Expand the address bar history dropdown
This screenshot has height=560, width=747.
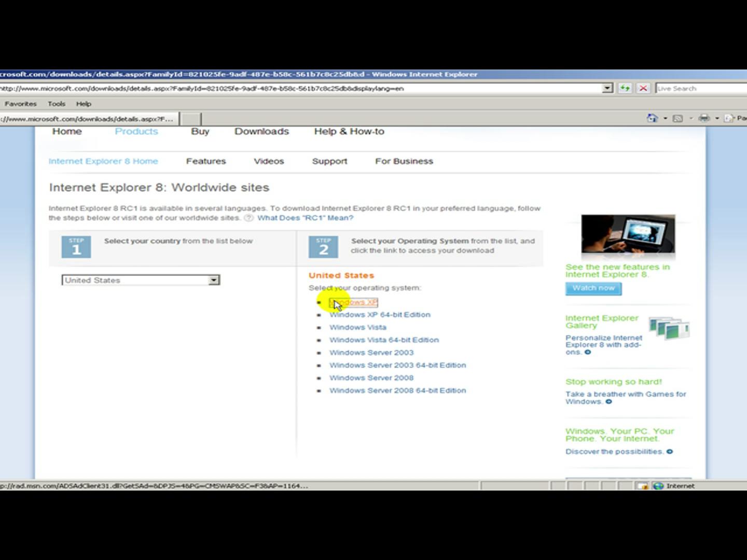pos(607,88)
